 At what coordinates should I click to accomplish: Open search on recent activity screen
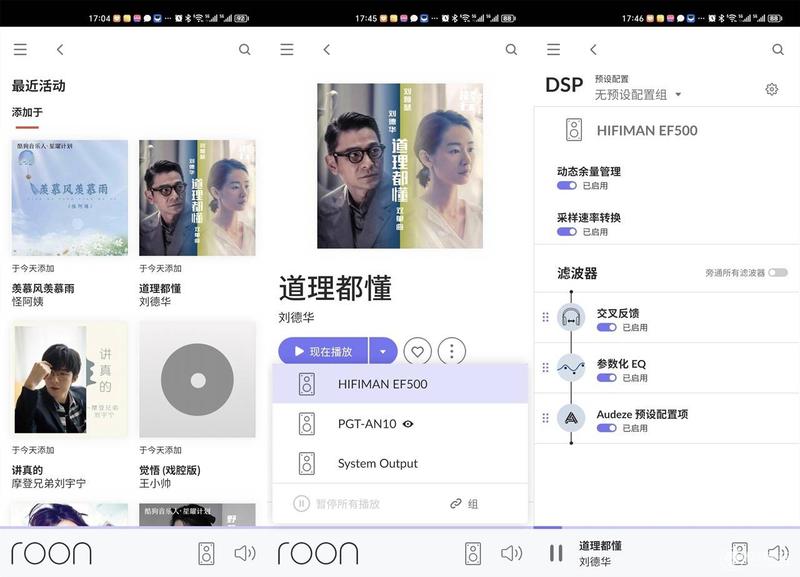[x=245, y=49]
